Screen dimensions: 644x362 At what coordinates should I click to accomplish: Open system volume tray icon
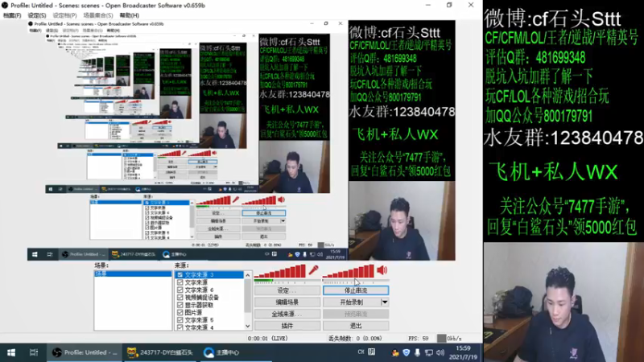[x=440, y=352]
